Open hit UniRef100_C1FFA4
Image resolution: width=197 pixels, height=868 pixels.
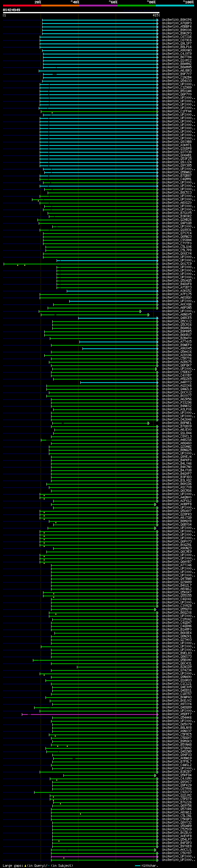click(x=177, y=111)
